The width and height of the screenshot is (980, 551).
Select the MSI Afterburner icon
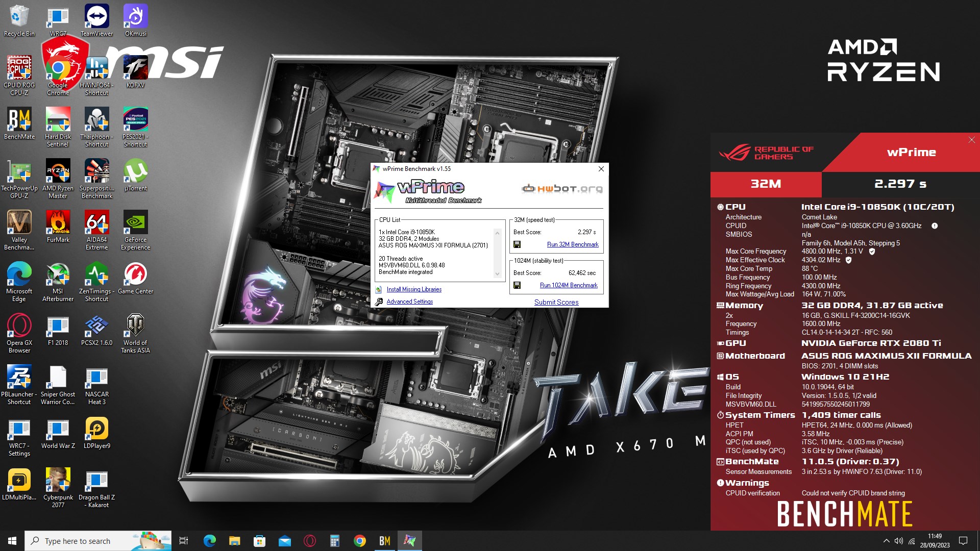pyautogui.click(x=58, y=282)
